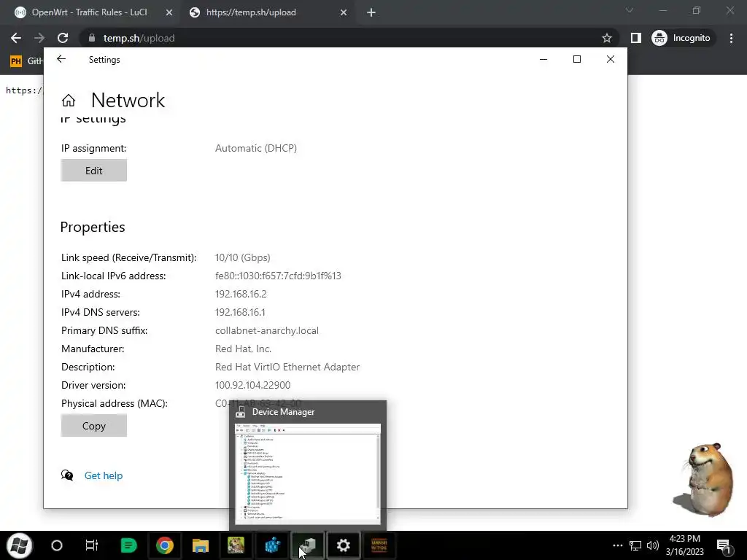
Task: Click the browser back arrow
Action: pyautogui.click(x=16, y=38)
